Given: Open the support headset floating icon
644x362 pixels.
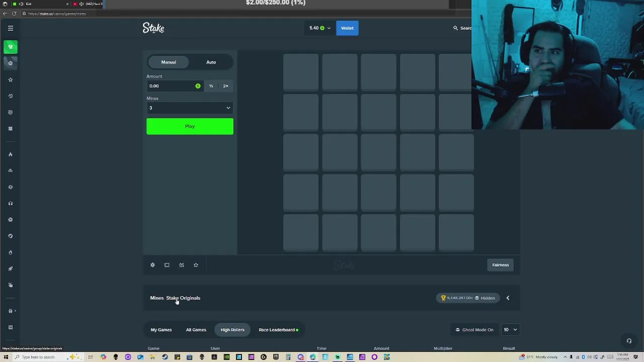Looking at the screenshot, I should coord(629,341).
